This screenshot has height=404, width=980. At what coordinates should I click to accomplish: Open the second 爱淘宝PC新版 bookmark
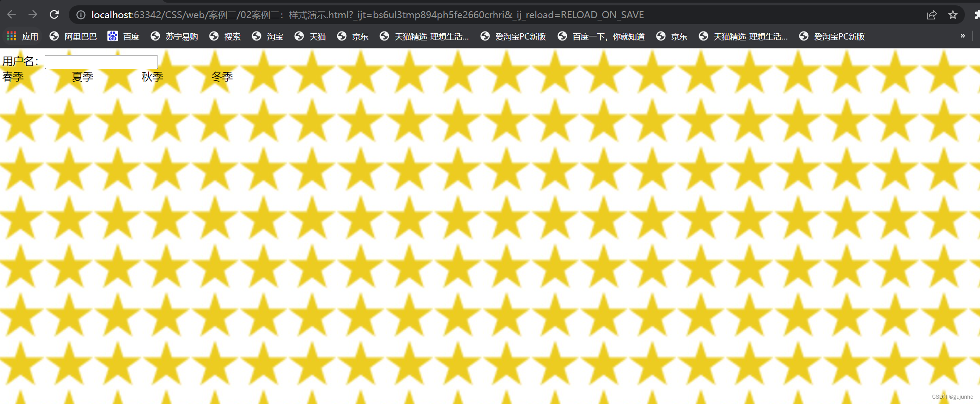point(832,36)
